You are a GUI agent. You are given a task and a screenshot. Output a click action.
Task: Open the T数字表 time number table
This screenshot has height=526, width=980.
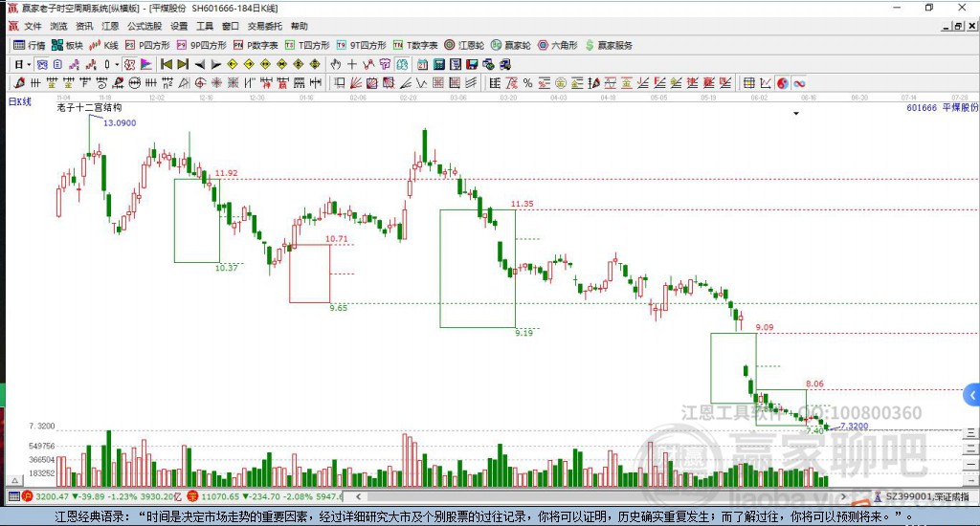[x=415, y=45]
